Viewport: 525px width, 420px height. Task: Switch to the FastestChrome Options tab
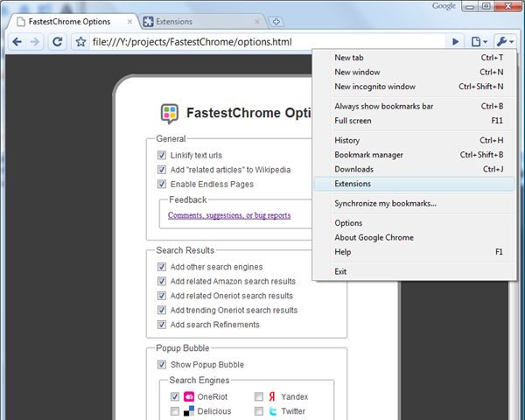click(x=72, y=22)
